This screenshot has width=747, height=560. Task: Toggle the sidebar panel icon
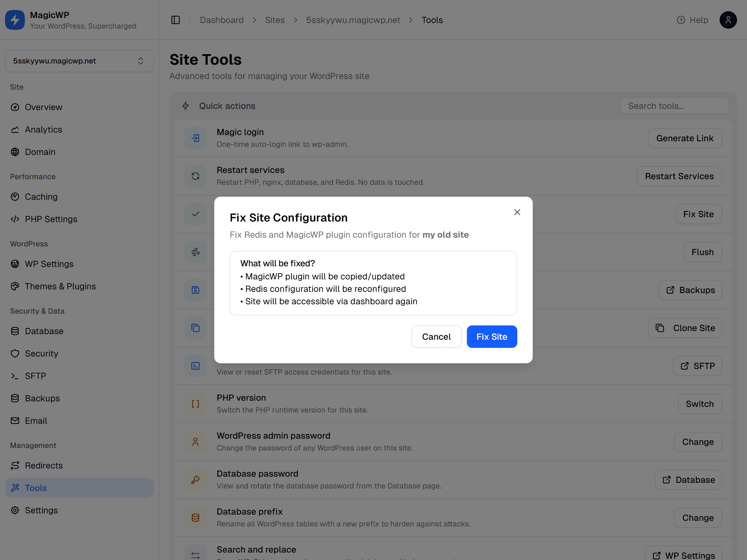[176, 20]
